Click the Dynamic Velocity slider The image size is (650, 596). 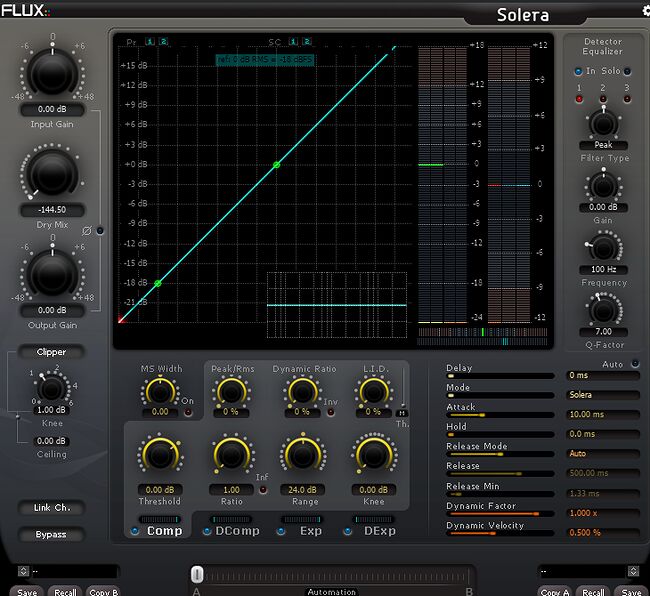tap(500, 533)
